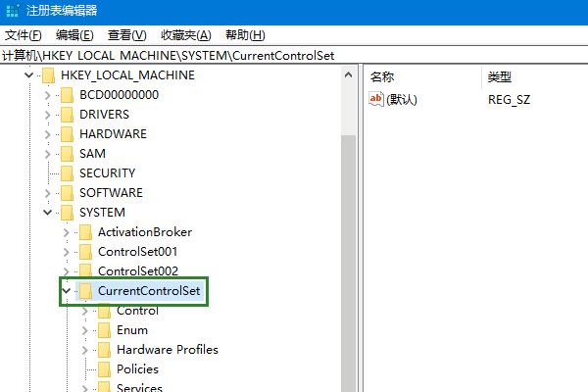Click the SAM folder icon
Image resolution: width=588 pixels, height=392 pixels.
click(67, 154)
